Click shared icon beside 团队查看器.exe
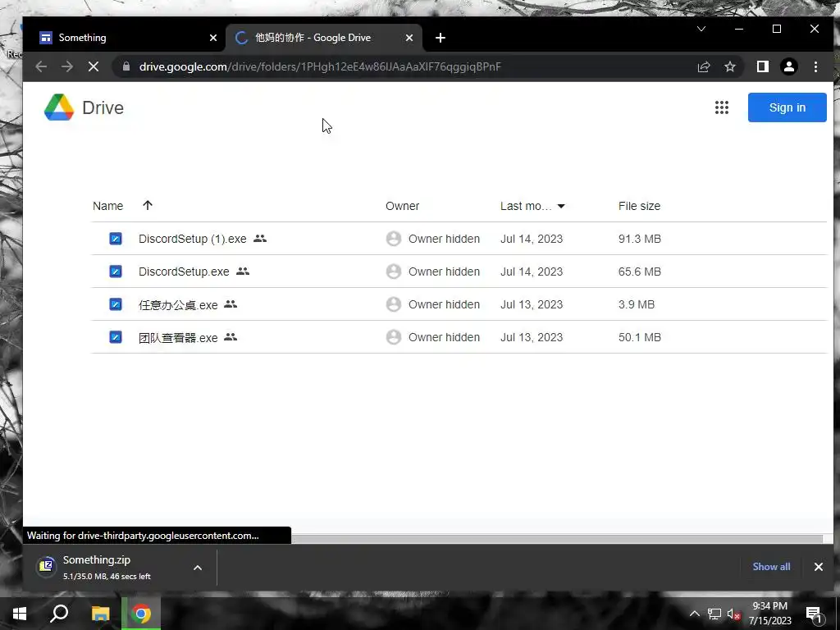Screen dimensions: 840x630 click(x=231, y=337)
